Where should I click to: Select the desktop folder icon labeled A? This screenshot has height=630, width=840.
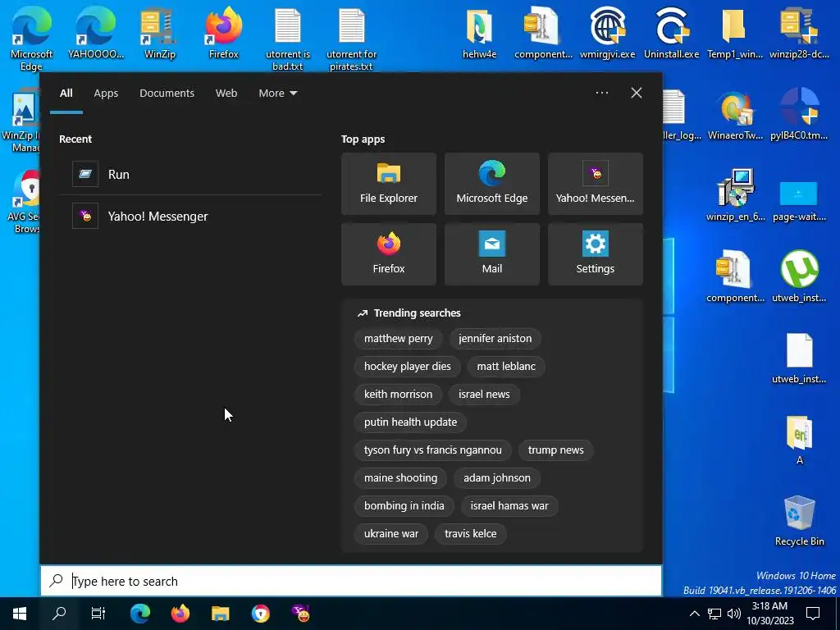point(799,440)
